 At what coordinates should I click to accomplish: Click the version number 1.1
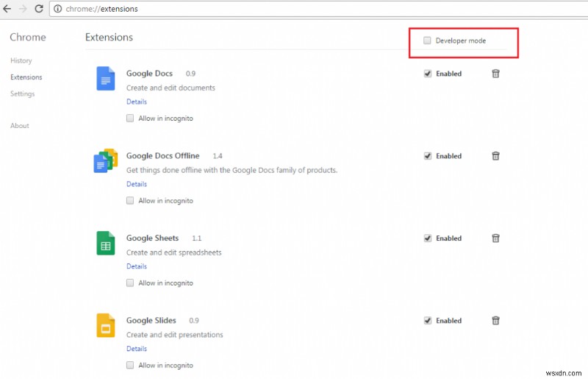(196, 238)
